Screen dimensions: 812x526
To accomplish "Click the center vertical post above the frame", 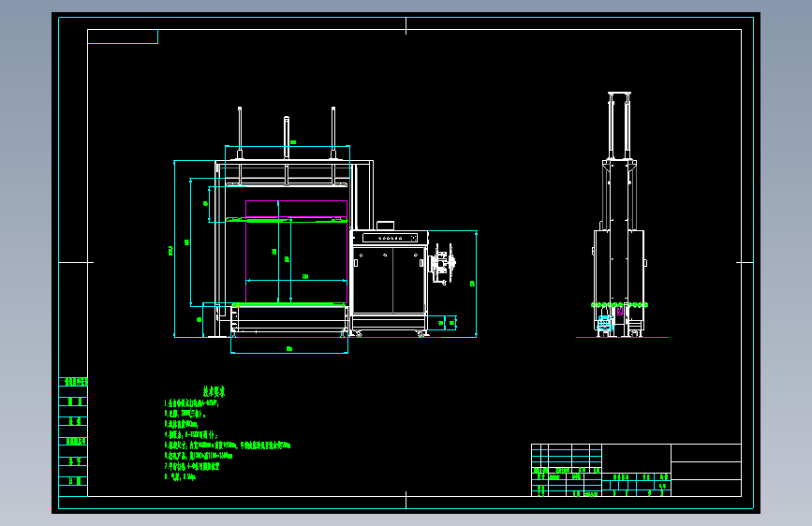I will pyautogui.click(x=287, y=138).
